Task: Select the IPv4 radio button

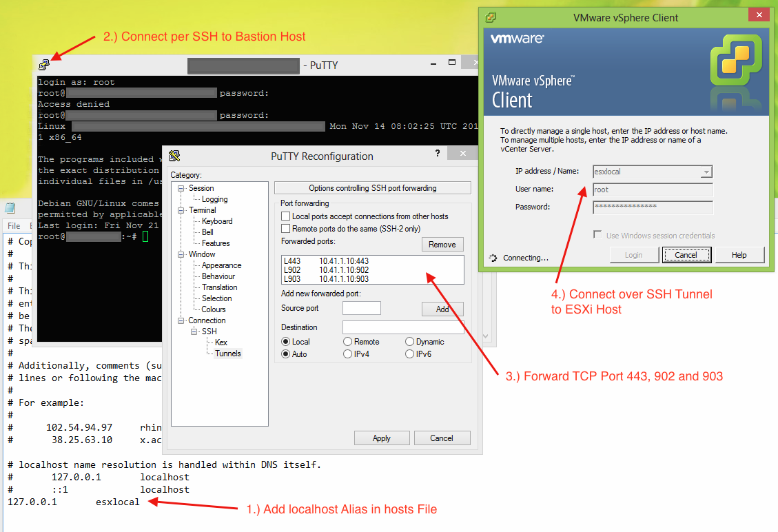Action: pos(348,354)
